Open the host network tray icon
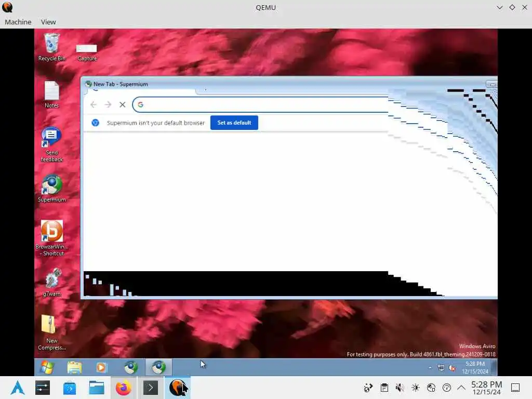Image resolution: width=532 pixels, height=399 pixels. click(431, 388)
